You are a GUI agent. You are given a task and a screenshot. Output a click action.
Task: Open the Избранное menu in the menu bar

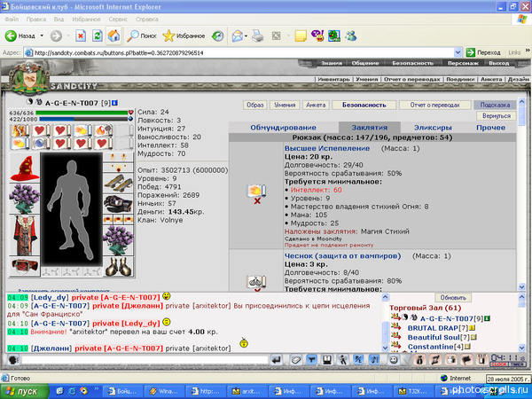pos(86,20)
